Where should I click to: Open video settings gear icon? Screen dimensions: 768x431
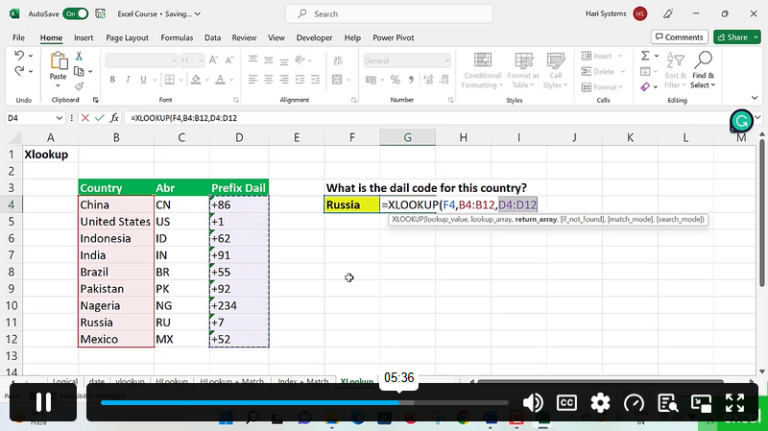point(600,403)
